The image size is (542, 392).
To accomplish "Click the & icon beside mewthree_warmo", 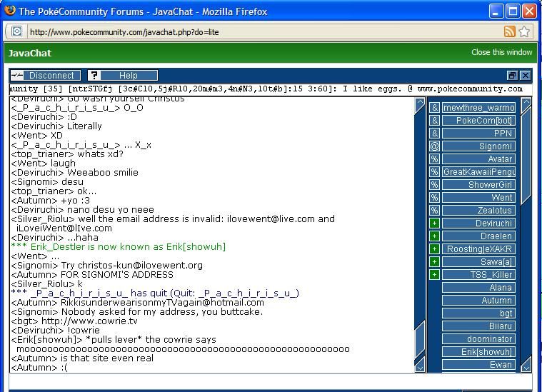I will pos(434,108).
